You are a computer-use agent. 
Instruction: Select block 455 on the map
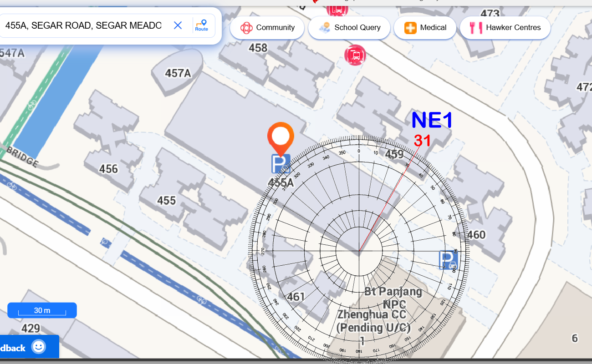click(x=166, y=200)
